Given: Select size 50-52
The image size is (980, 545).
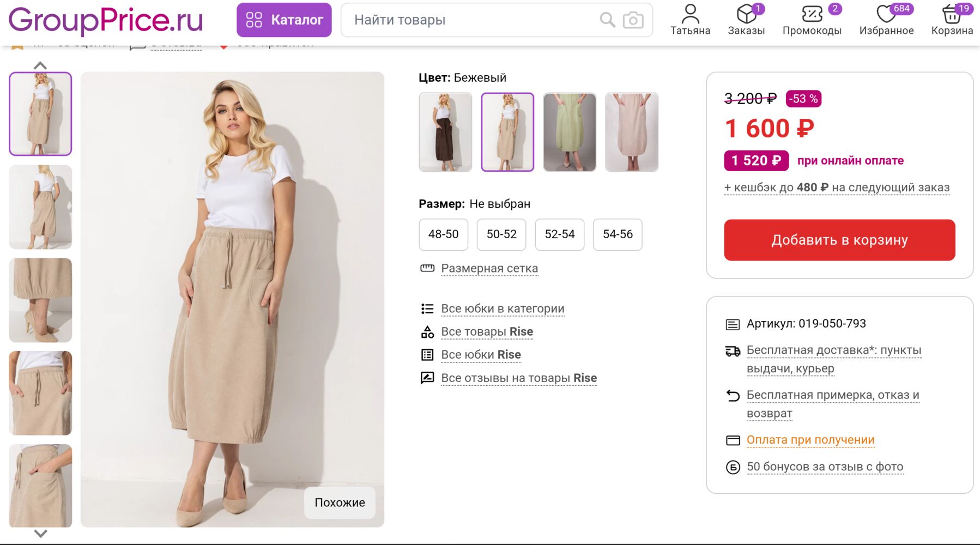Looking at the screenshot, I should point(501,234).
